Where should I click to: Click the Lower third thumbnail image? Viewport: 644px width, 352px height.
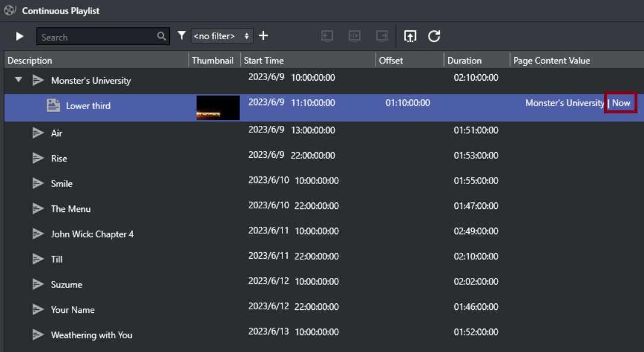[218, 108]
